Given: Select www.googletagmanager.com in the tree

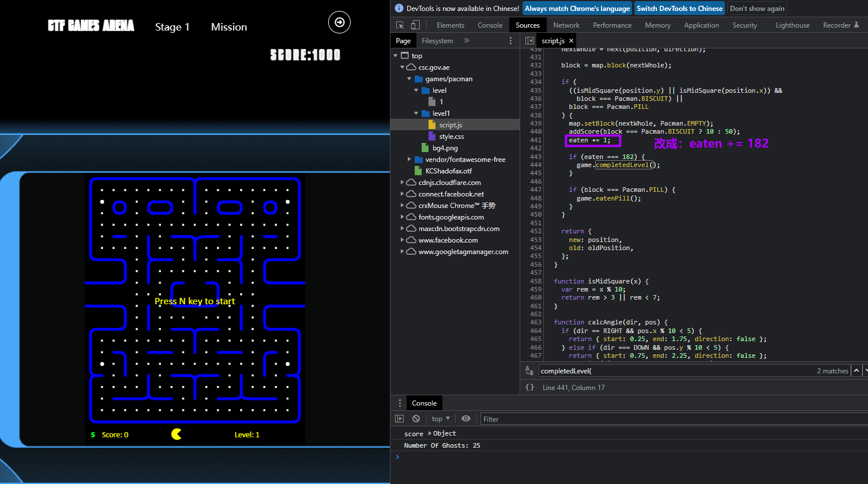Looking at the screenshot, I should [x=463, y=252].
